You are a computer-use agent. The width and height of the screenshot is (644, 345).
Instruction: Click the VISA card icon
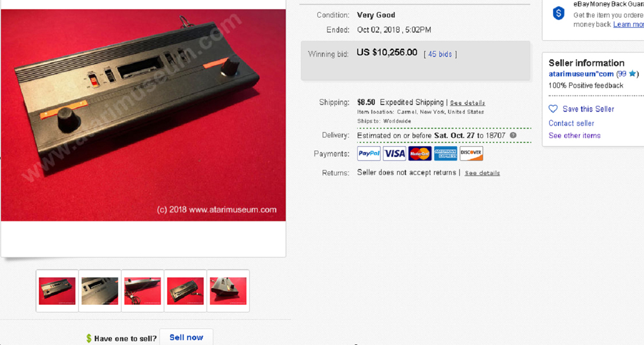pos(394,153)
